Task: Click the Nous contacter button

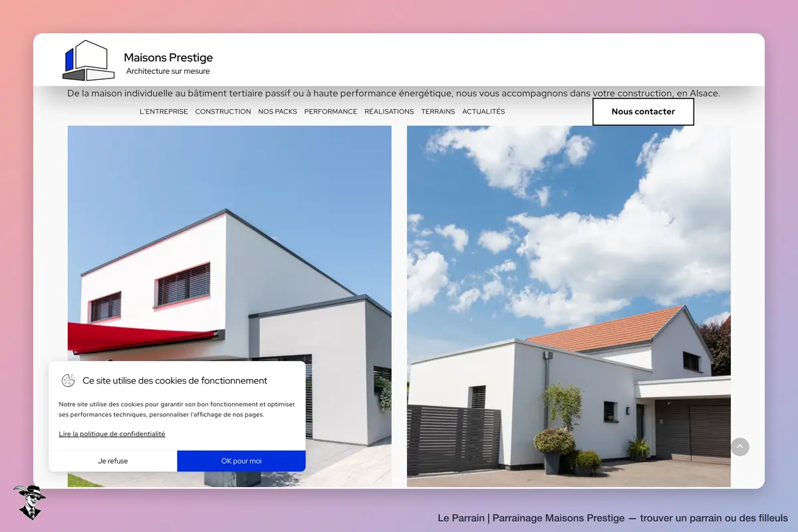Action: (643, 112)
